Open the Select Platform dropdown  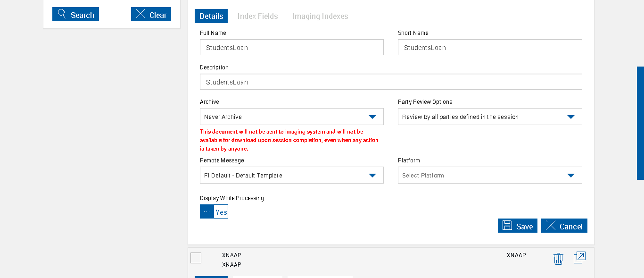pyautogui.click(x=570, y=175)
